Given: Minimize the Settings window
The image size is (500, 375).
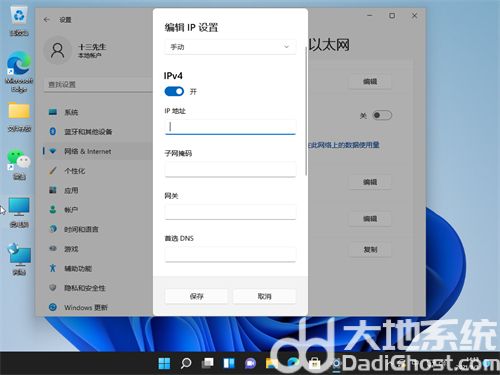Looking at the screenshot, I should click(370, 15).
